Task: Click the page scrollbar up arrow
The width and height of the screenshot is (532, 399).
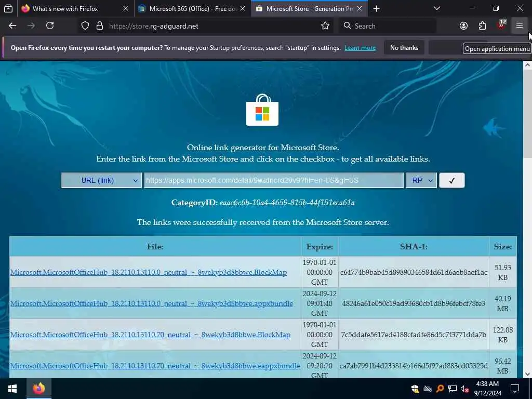Action: (x=528, y=65)
